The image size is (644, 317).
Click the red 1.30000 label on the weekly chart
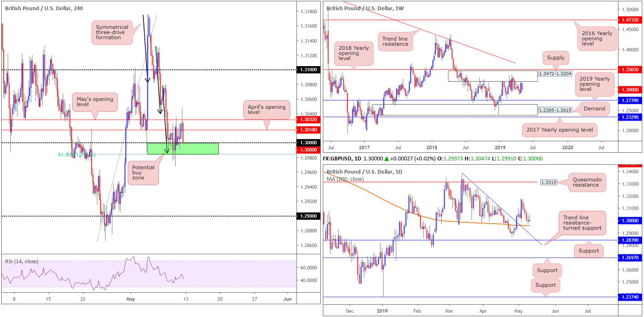tap(631, 90)
